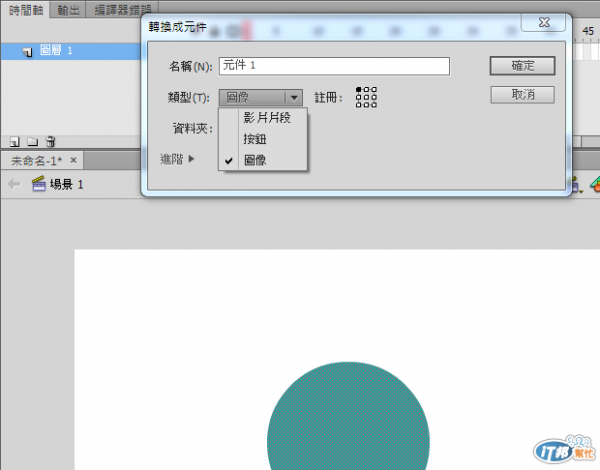Select the 圖層 1 layer row
The height and width of the screenshot is (470, 600).
pos(71,51)
